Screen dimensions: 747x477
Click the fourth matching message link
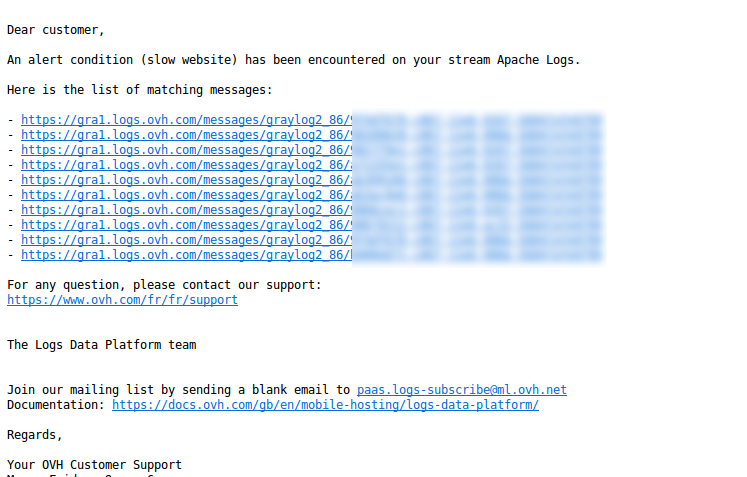pyautogui.click(x=185, y=165)
